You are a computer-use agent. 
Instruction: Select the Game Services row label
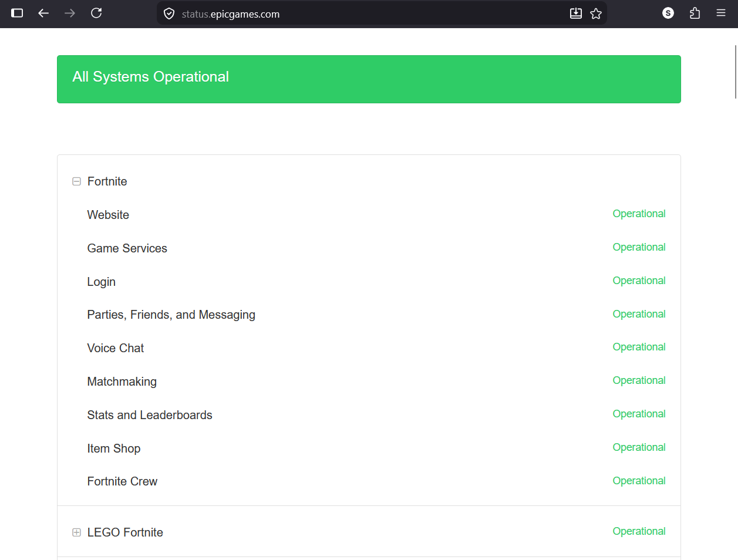click(127, 248)
